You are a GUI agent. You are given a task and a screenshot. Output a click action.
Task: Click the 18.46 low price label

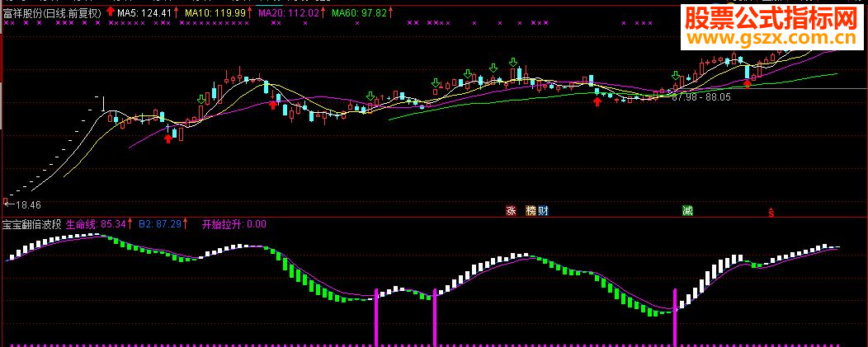[x=28, y=204]
